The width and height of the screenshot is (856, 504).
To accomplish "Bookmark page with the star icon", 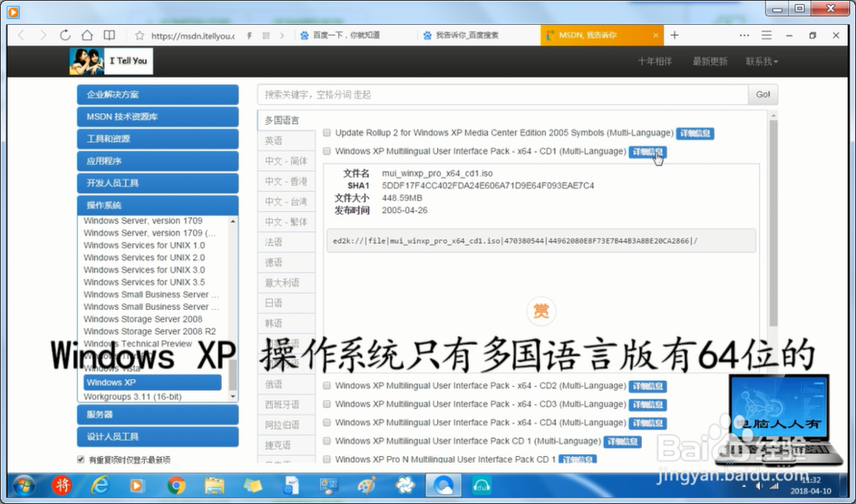I will tap(140, 35).
